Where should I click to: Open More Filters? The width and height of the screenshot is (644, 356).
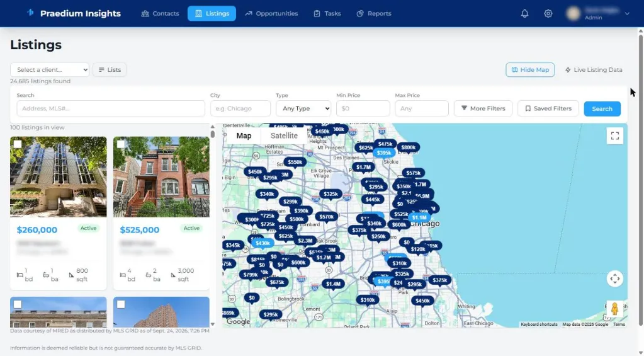tap(483, 108)
